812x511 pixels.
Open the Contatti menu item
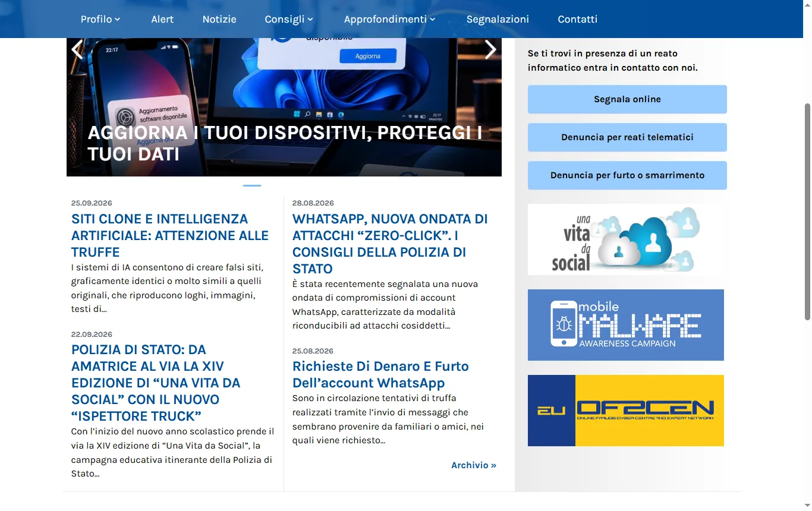point(577,19)
